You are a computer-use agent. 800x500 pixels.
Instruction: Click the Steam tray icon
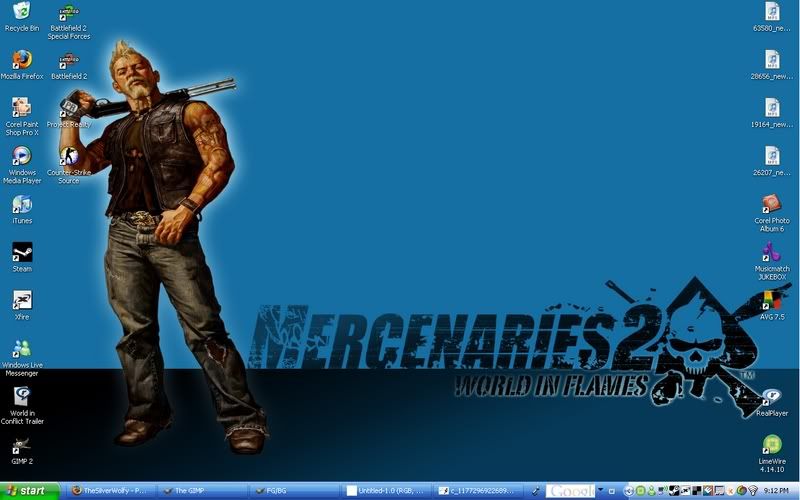(674, 491)
